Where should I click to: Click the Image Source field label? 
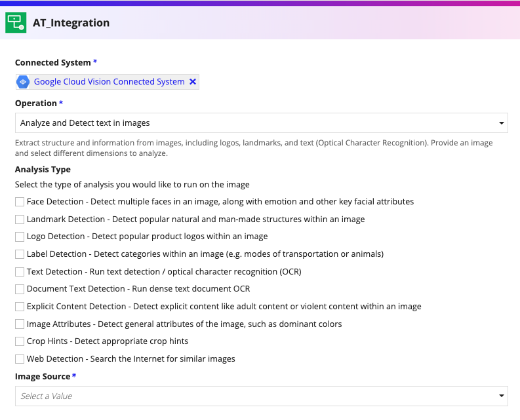pos(43,377)
